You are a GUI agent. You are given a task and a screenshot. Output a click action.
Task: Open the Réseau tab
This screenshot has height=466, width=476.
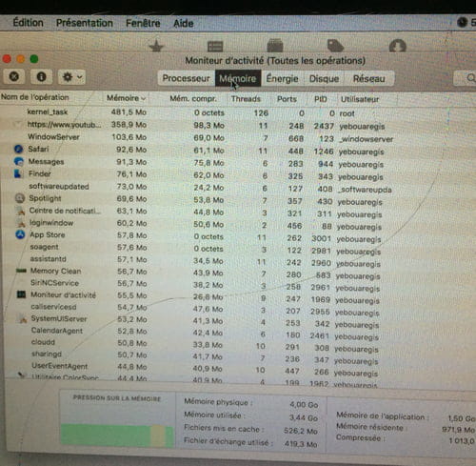tap(369, 78)
